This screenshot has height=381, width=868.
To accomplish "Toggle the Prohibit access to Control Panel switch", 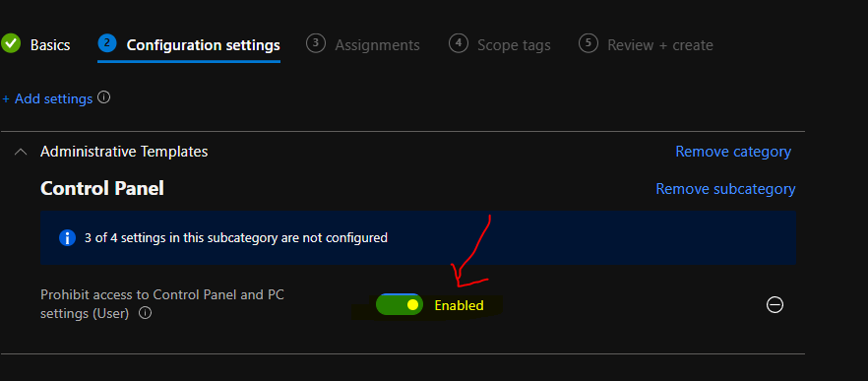I will point(400,304).
